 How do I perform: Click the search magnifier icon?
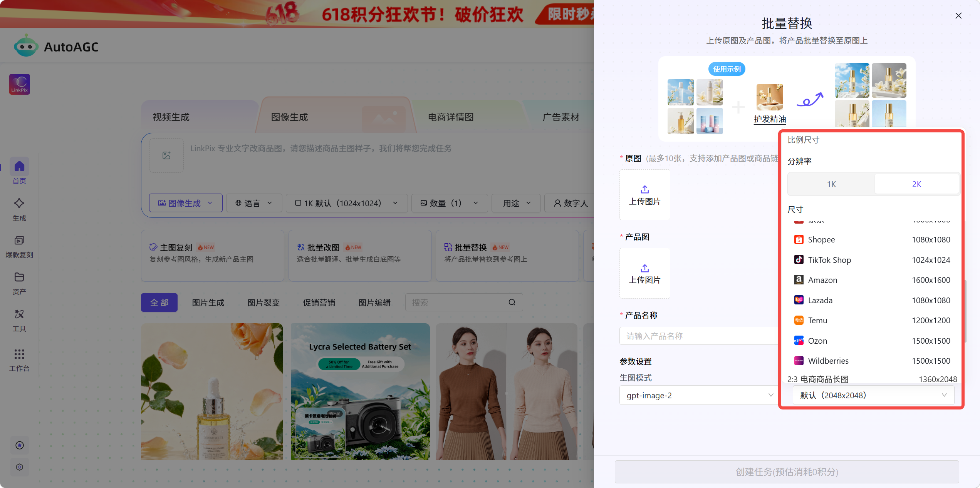(512, 302)
